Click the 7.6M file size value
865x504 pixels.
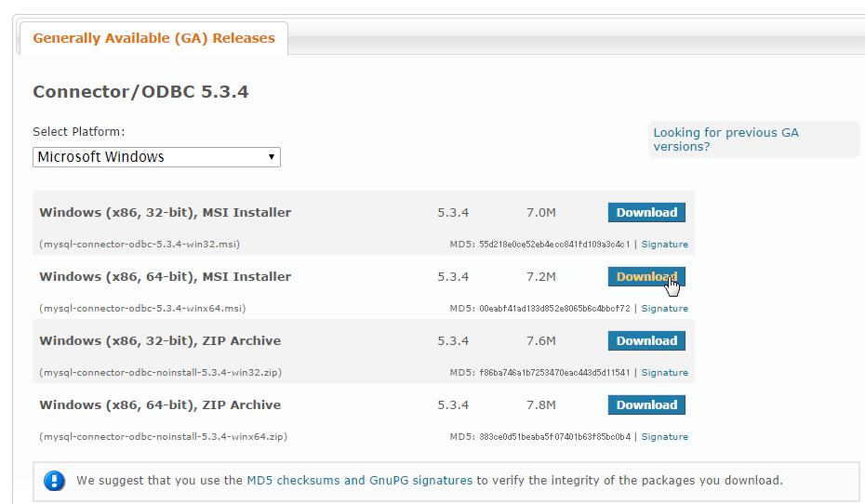coord(541,340)
